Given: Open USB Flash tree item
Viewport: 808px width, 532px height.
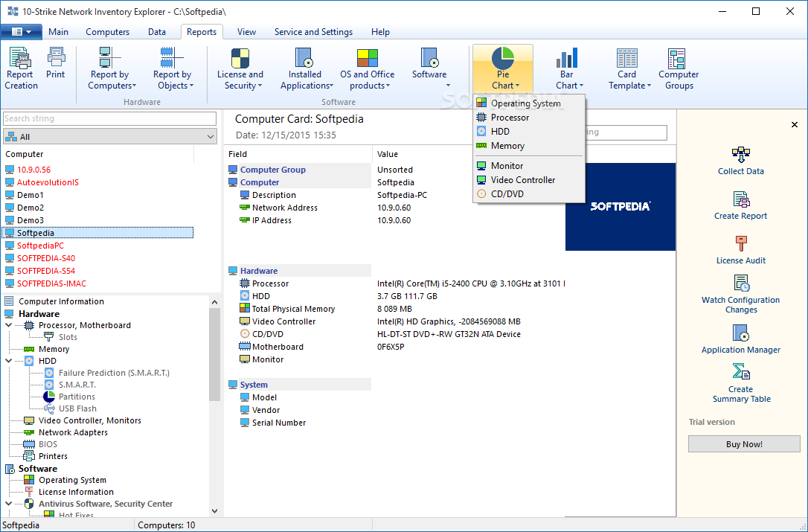Looking at the screenshot, I should click(x=77, y=408).
